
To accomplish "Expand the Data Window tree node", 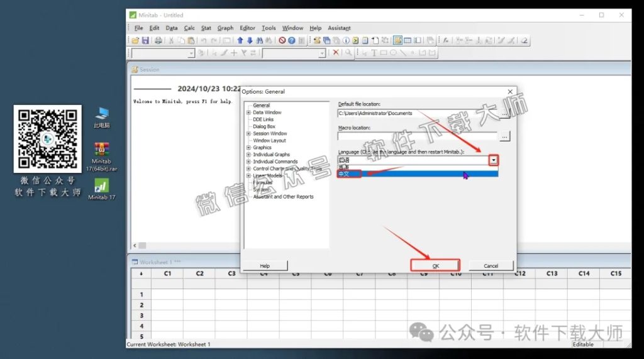I will click(x=248, y=112).
